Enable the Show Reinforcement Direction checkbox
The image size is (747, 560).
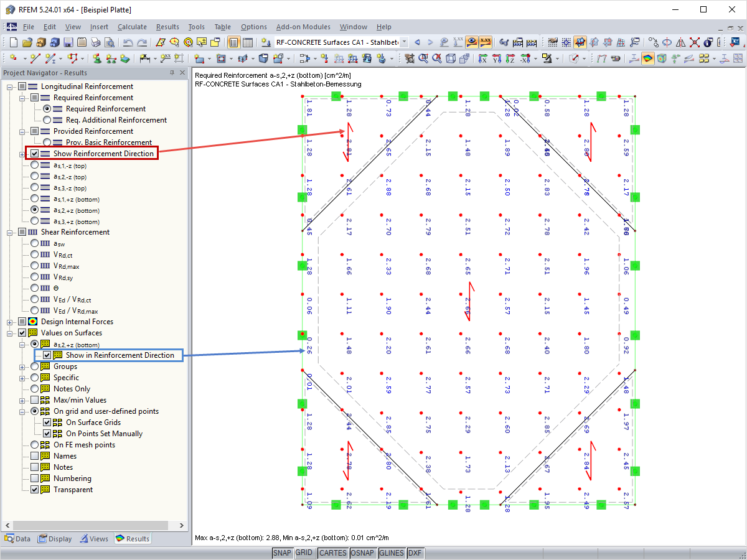34,153
